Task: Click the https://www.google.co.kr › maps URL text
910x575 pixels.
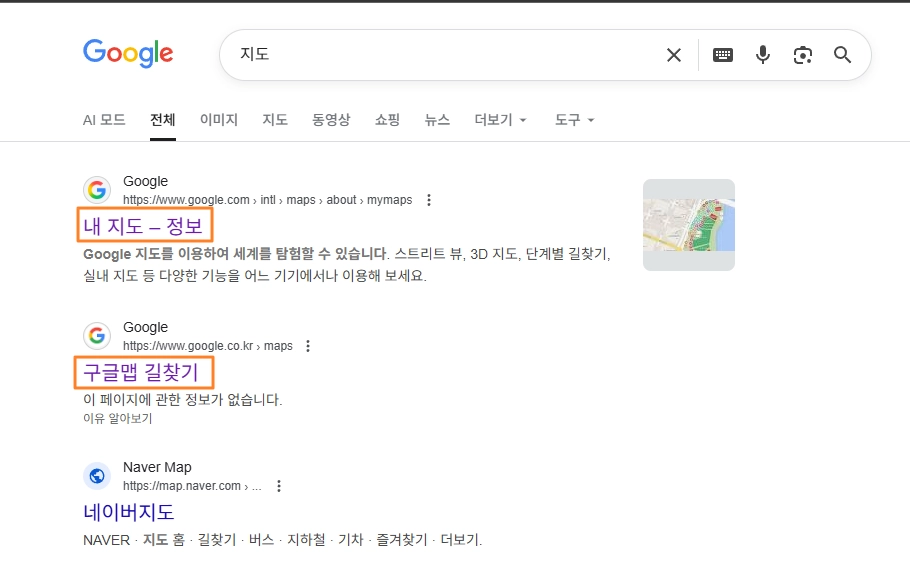Action: (x=208, y=346)
